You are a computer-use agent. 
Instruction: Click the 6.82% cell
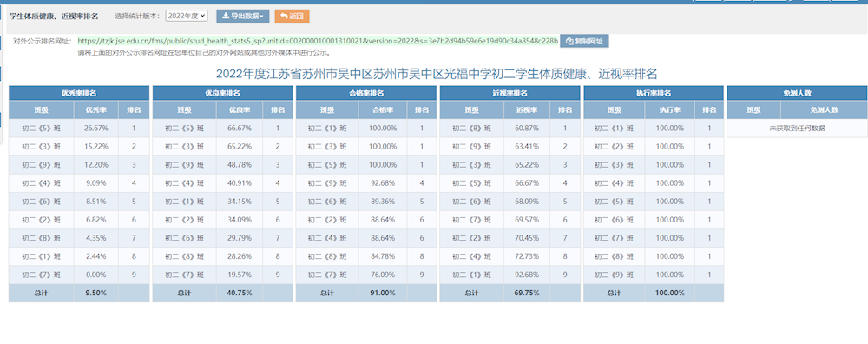point(95,220)
